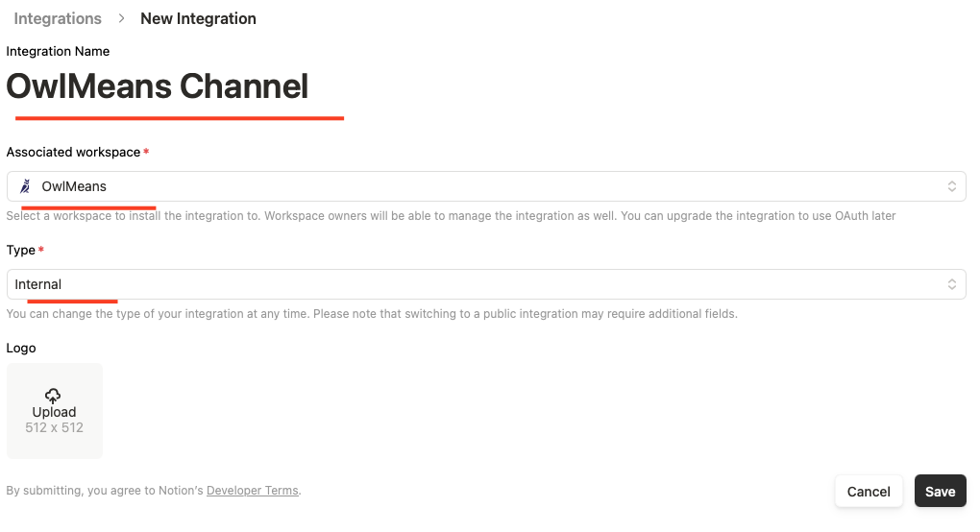
Task: Click the Type field label
Action: [x=20, y=250]
